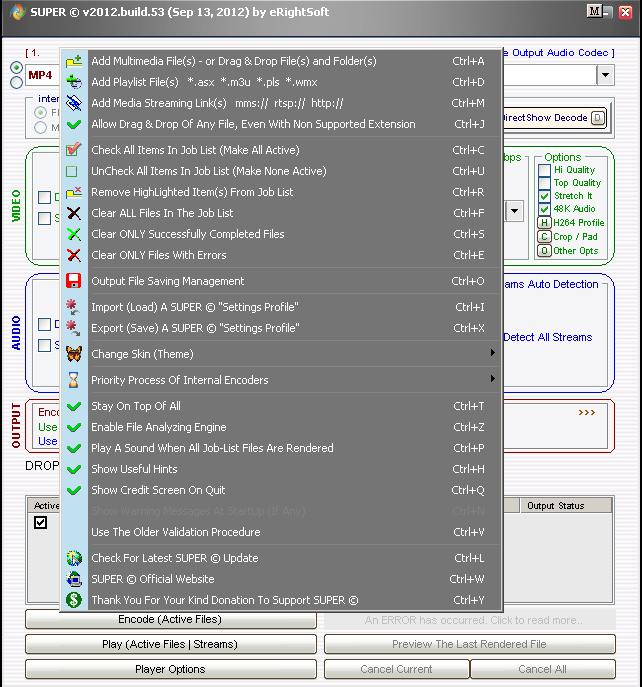Open the Other Opts button
The image size is (642, 687).
coord(544,251)
